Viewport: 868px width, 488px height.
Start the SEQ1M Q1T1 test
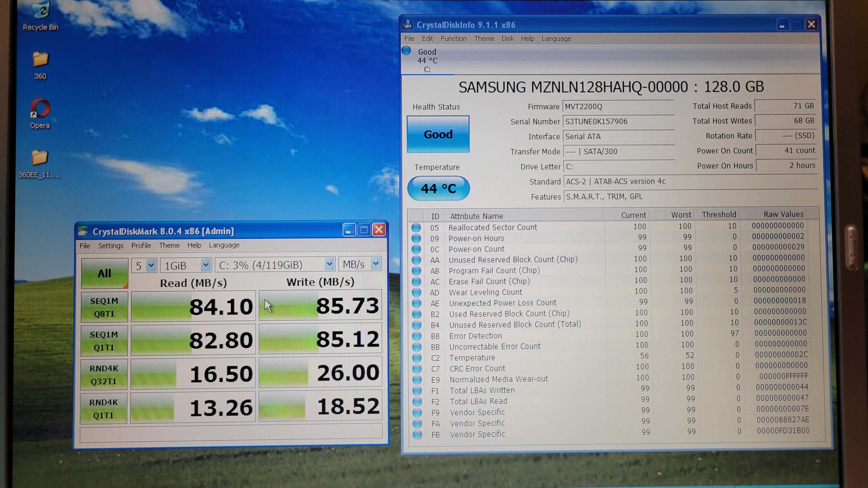point(104,341)
